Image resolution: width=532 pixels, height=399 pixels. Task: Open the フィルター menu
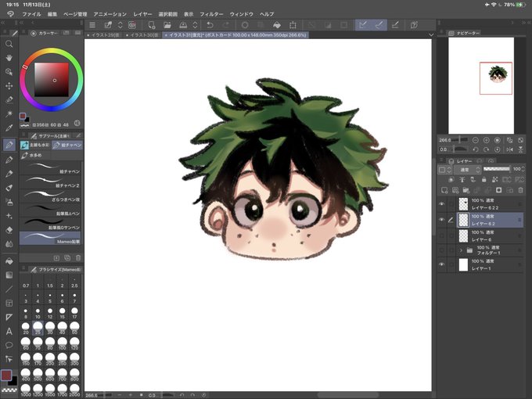tap(211, 14)
